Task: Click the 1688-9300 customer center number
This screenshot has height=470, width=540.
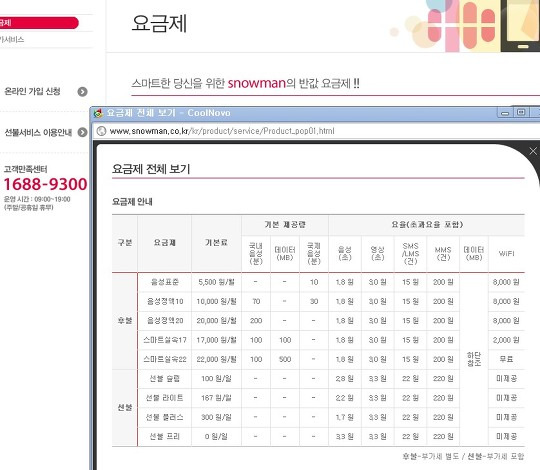Action: coord(45,184)
